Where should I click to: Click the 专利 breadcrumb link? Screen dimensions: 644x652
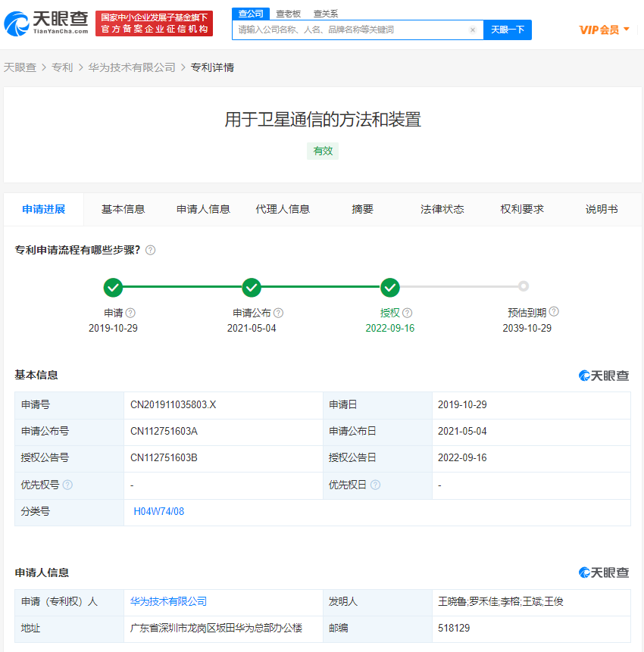pyautogui.click(x=62, y=67)
